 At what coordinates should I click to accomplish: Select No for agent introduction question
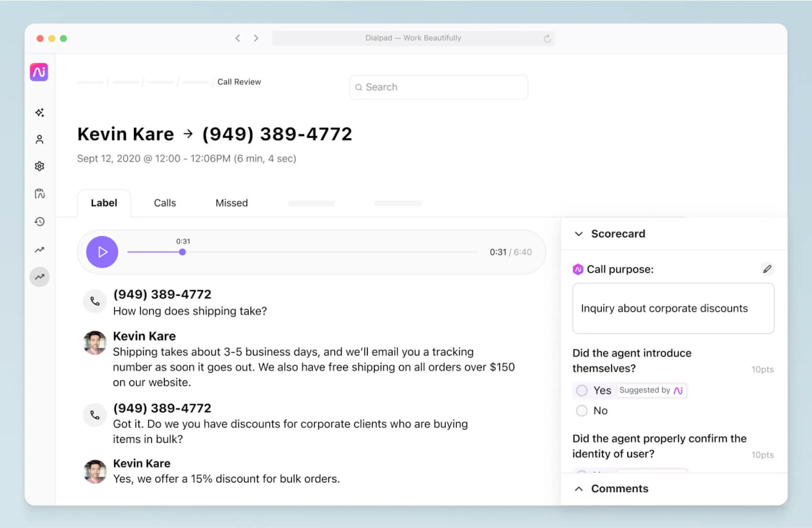click(x=582, y=410)
